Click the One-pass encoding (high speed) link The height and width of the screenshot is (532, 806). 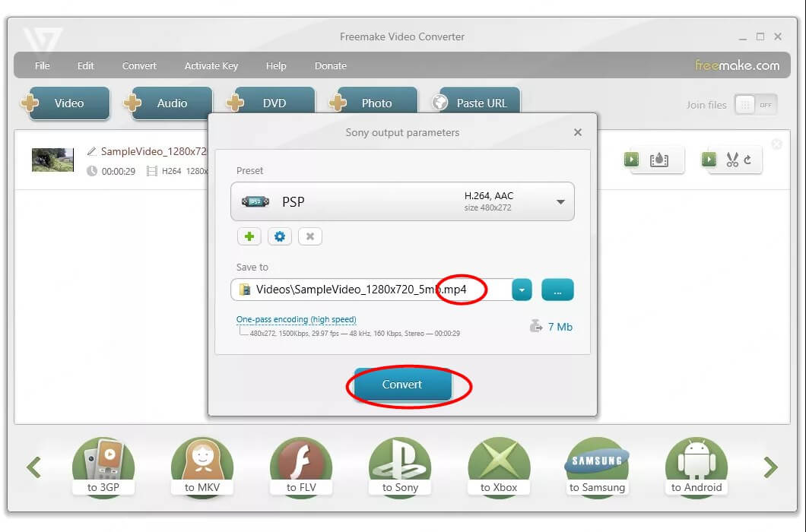[x=296, y=319]
